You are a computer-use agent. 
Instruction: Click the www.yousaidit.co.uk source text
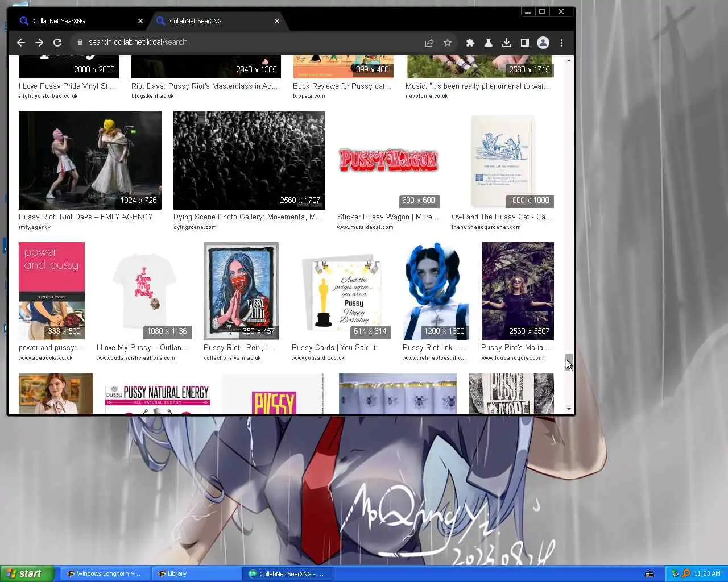click(x=318, y=358)
